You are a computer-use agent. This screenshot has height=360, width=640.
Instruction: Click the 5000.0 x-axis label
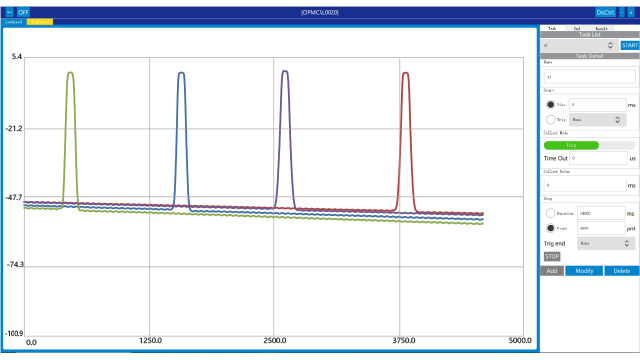coord(520,340)
